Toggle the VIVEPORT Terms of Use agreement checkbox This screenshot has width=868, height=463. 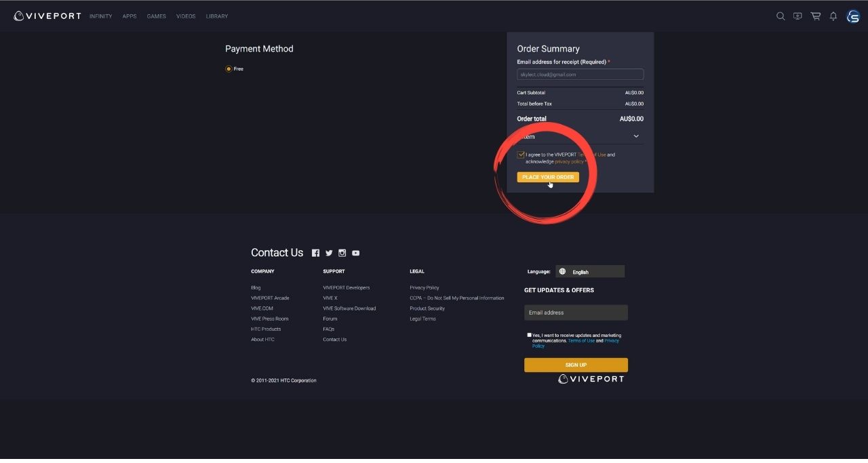521,155
